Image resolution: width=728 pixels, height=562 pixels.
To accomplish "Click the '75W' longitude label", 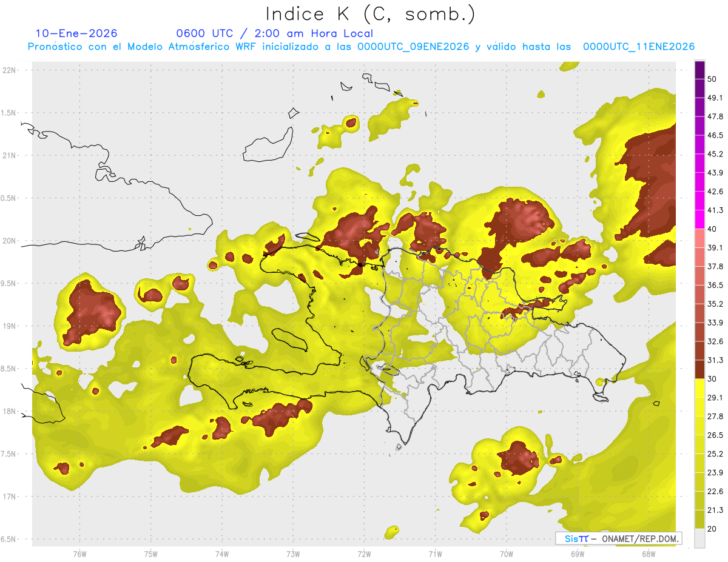I will 150,554.
